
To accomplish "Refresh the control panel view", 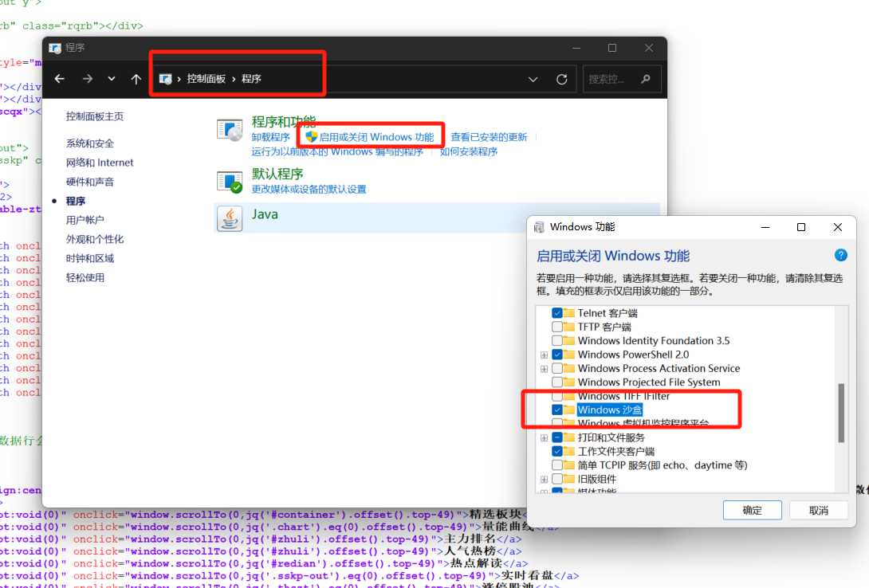I will click(x=561, y=79).
